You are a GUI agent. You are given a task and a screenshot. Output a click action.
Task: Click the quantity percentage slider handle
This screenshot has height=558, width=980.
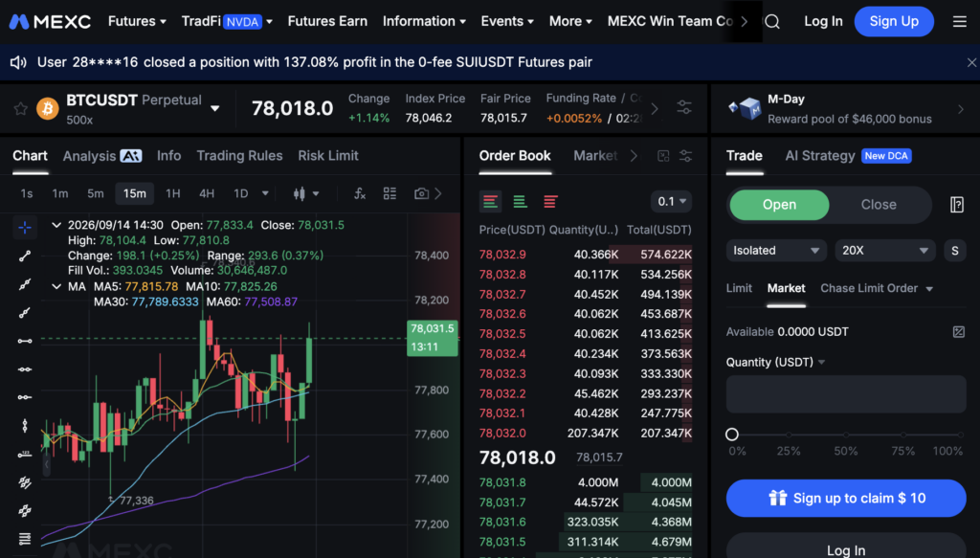pyautogui.click(x=732, y=435)
